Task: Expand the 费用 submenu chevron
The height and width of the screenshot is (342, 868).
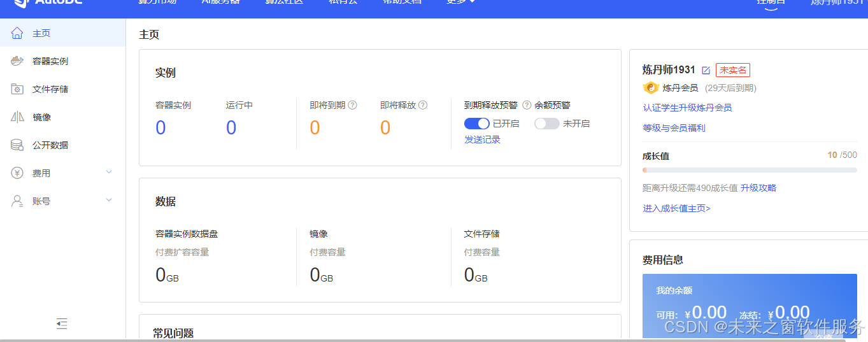Action: [x=109, y=173]
